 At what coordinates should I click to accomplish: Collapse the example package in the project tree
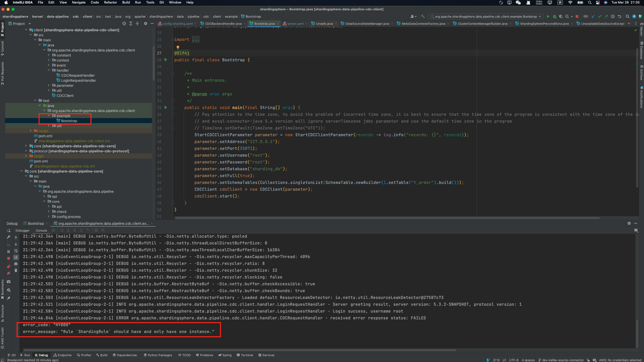point(49,116)
